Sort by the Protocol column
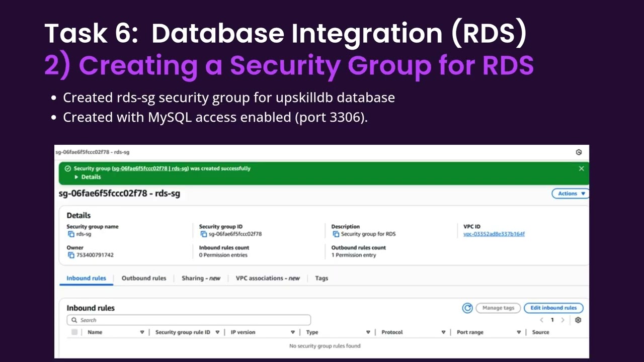Viewport: 644px width, 362px height. 444,332
